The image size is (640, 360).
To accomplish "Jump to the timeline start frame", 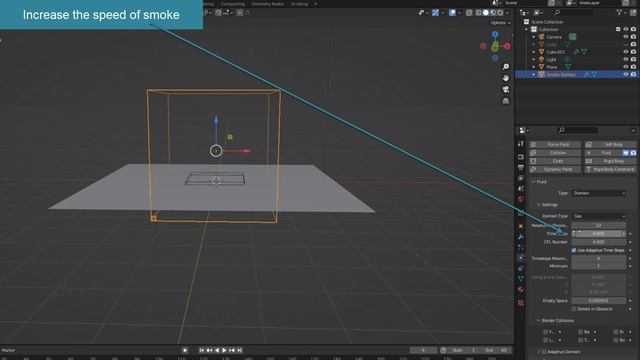I will (202, 350).
